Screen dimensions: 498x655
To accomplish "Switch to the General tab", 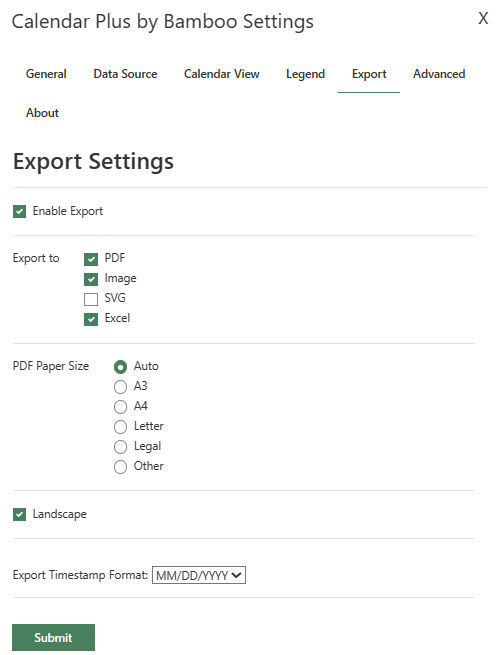I will click(x=46, y=74).
